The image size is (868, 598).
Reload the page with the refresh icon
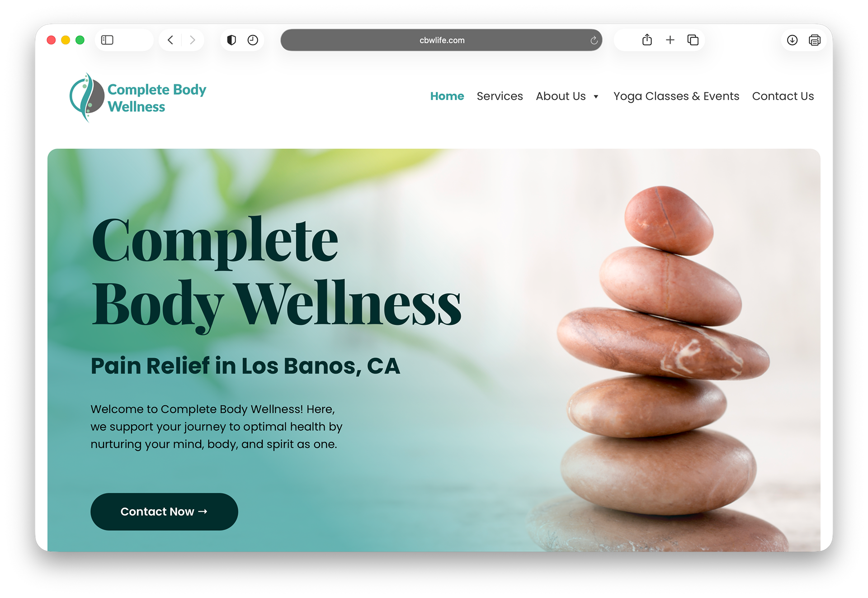(594, 40)
